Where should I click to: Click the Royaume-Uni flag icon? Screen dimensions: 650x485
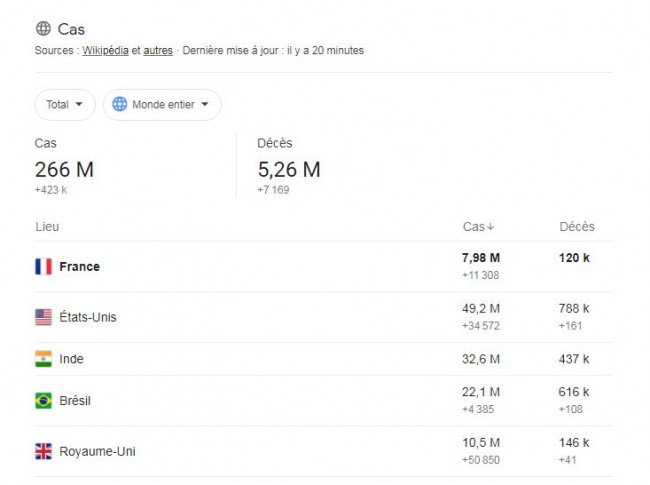point(44,451)
